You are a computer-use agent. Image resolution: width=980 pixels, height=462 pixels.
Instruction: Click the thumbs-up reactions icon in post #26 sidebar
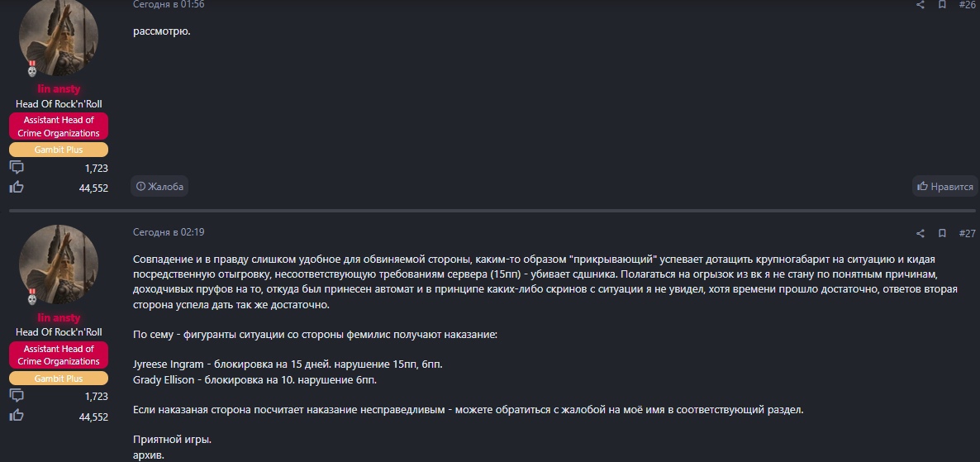17,188
